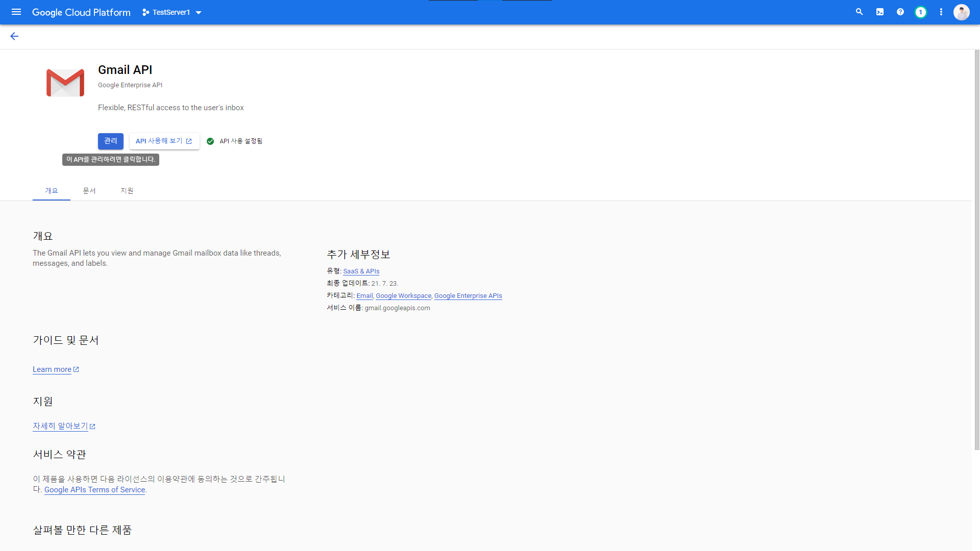
Task: Open the SaaS & APIs link
Action: pyautogui.click(x=361, y=271)
